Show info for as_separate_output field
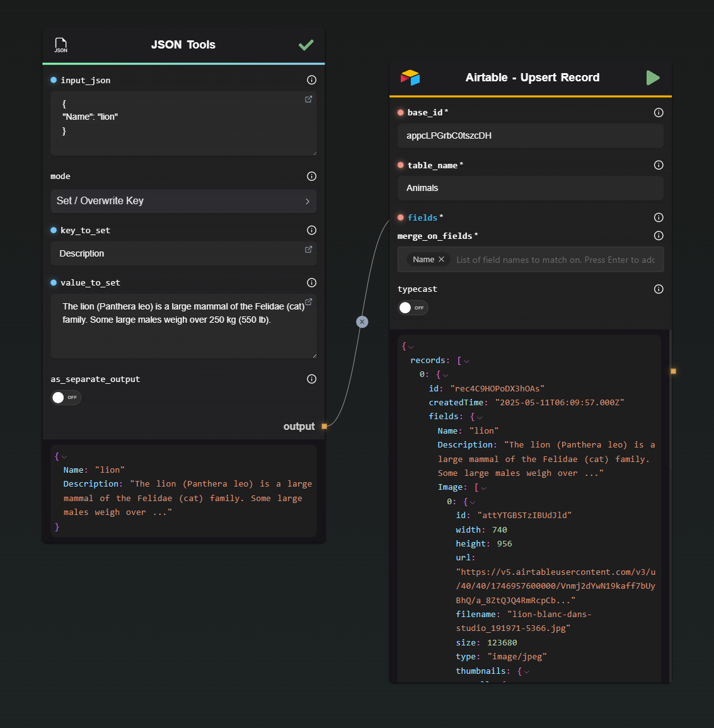 point(311,379)
